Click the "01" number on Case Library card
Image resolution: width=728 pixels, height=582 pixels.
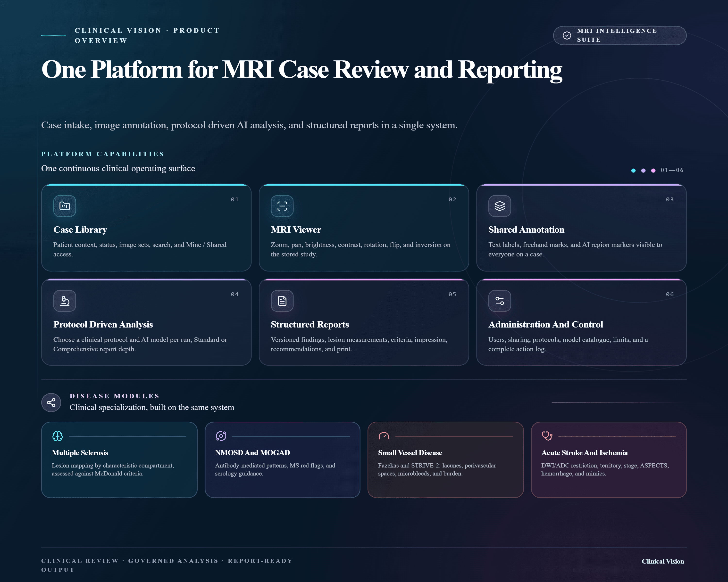pos(235,200)
